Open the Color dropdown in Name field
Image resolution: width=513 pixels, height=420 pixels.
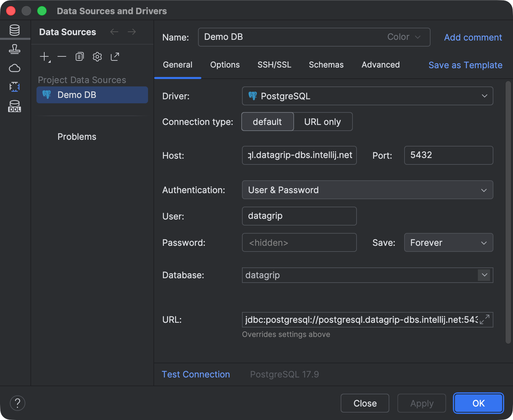[404, 37]
